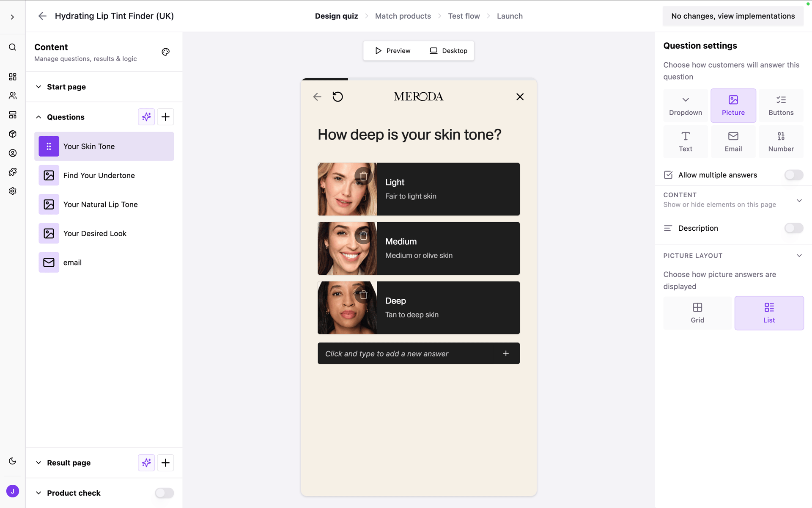812x508 pixels.
Task: Delete the Light answer image
Action: tap(363, 176)
